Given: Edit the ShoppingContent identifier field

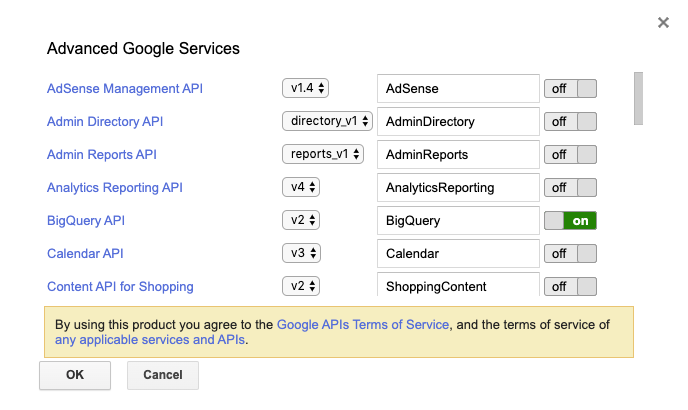Looking at the screenshot, I should 458,284.
